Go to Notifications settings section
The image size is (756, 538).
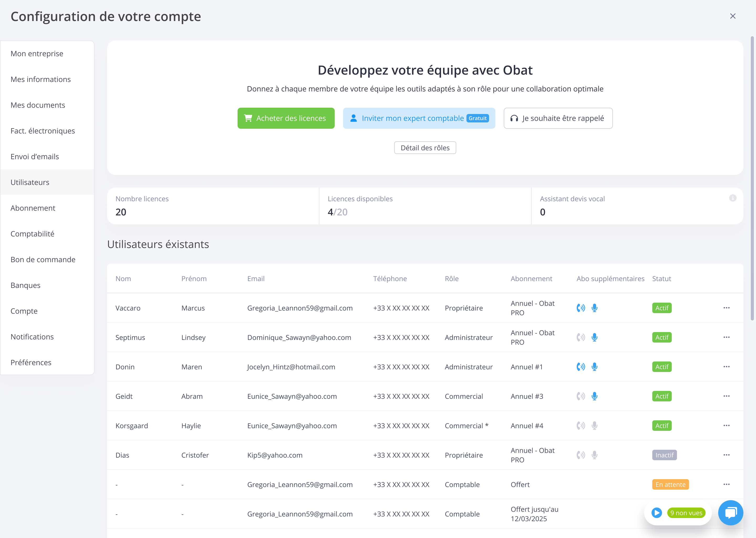point(32,337)
